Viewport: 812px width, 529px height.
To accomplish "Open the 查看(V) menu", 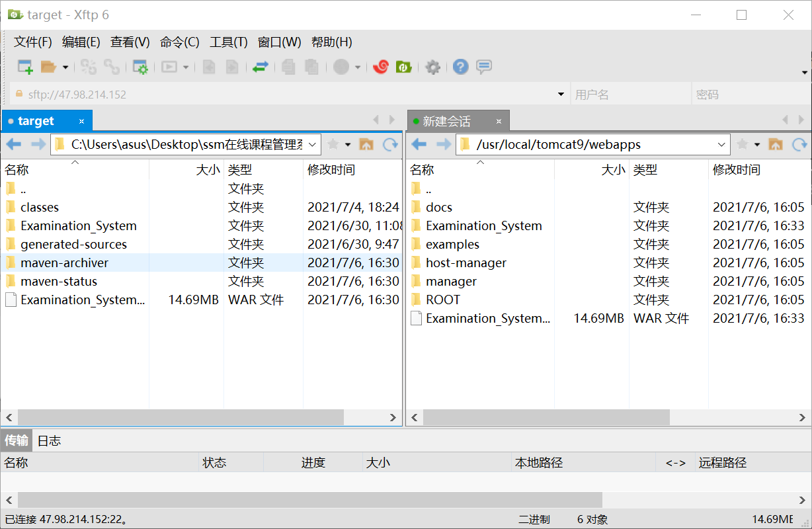I will pyautogui.click(x=130, y=42).
